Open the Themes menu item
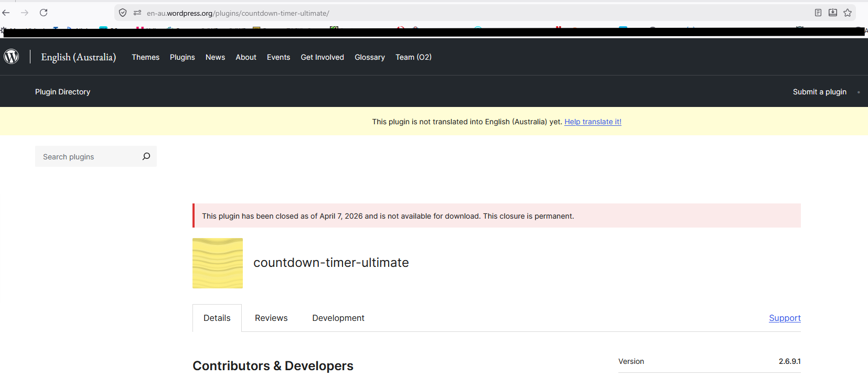The image size is (868, 377). tap(145, 57)
